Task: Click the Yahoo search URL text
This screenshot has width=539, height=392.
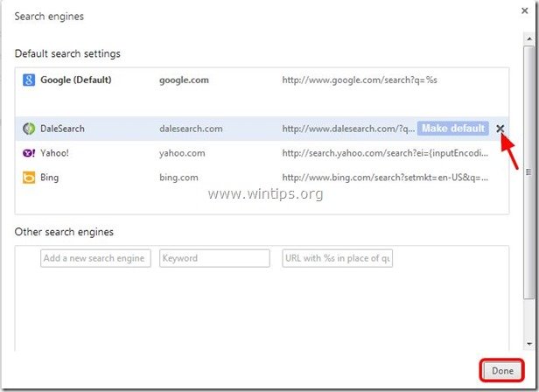Action: click(385, 153)
